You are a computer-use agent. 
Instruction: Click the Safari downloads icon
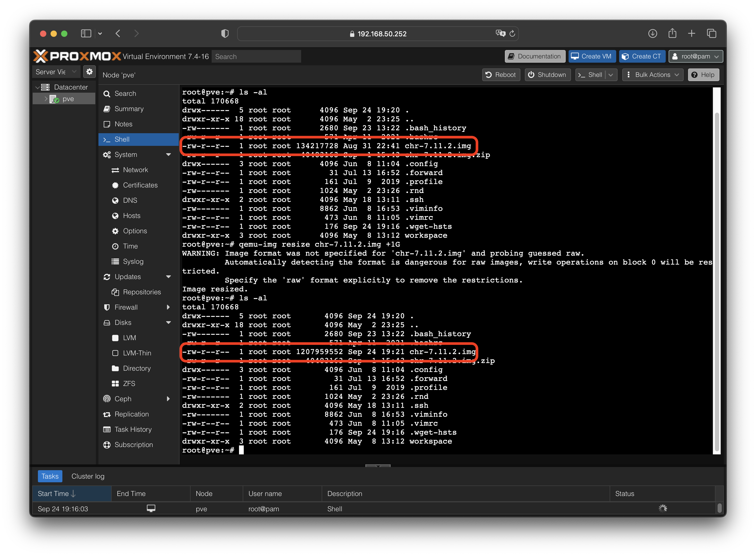[x=652, y=33]
